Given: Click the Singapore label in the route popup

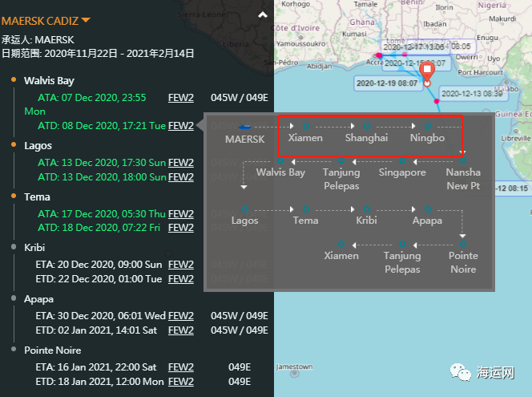Looking at the screenshot, I should [x=402, y=172].
